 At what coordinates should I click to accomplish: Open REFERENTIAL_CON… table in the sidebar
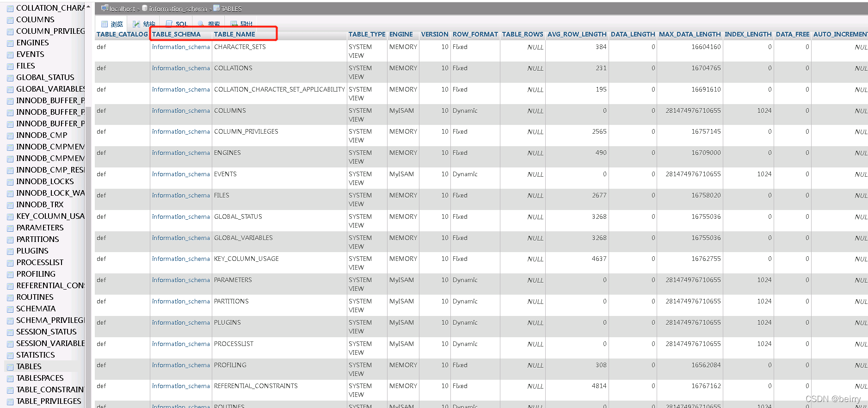(x=50, y=285)
